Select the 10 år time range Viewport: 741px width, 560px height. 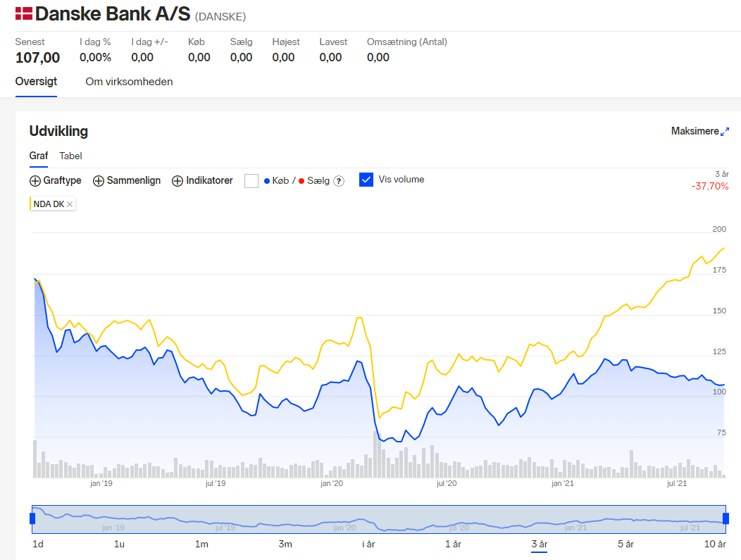tap(715, 544)
